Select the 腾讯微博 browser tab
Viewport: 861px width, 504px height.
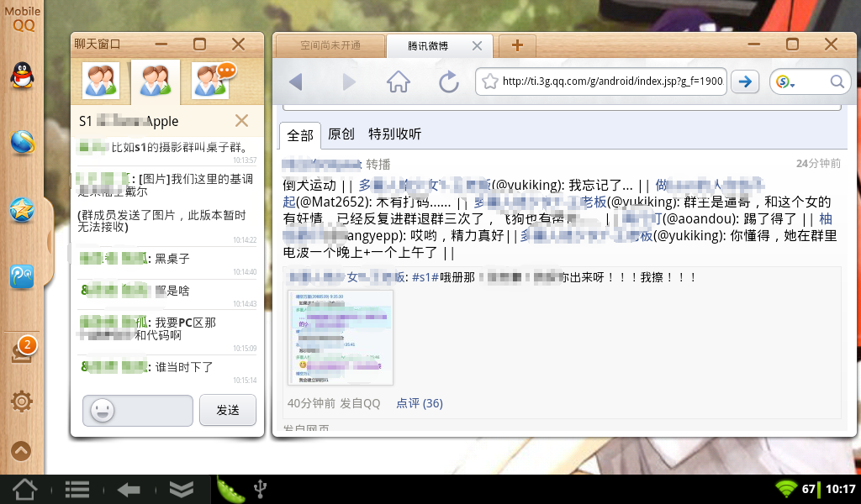pyautogui.click(x=428, y=46)
